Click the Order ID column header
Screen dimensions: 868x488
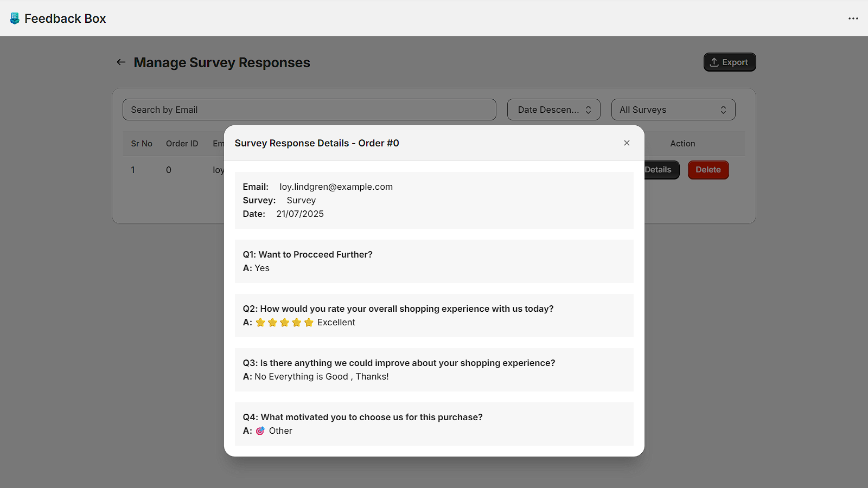(182, 144)
